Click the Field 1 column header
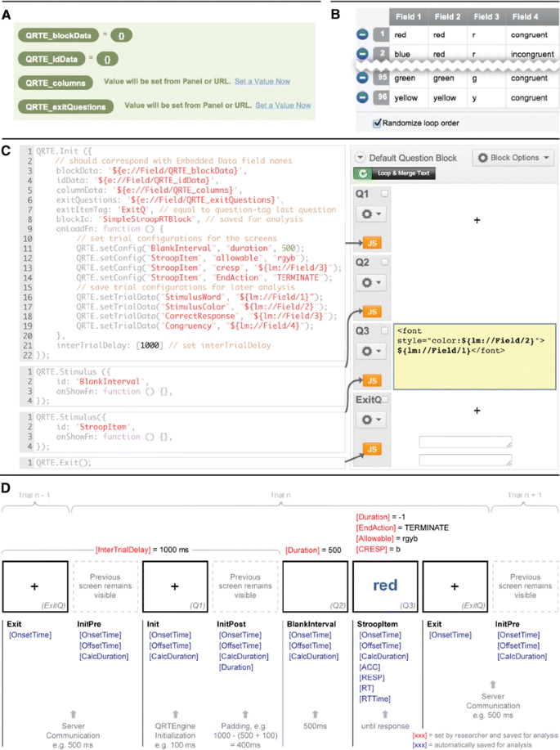Image resolution: width=560 pixels, height=750 pixels. 409,16
